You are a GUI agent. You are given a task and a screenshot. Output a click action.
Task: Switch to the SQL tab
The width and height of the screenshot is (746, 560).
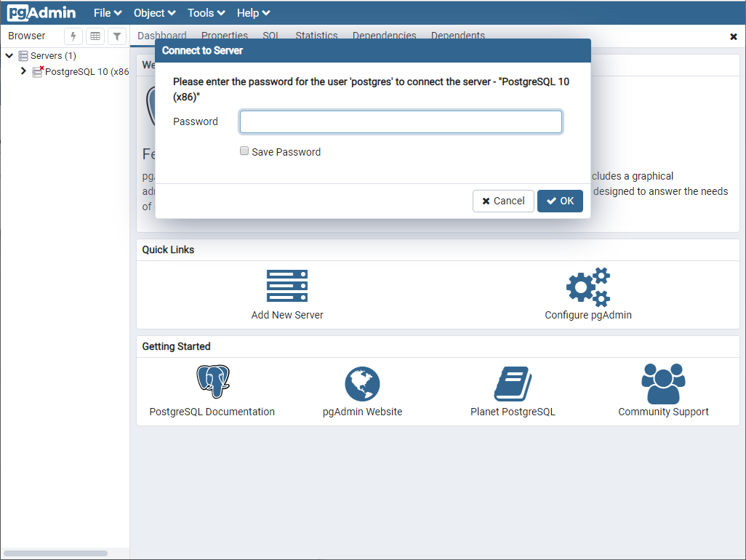(270, 35)
